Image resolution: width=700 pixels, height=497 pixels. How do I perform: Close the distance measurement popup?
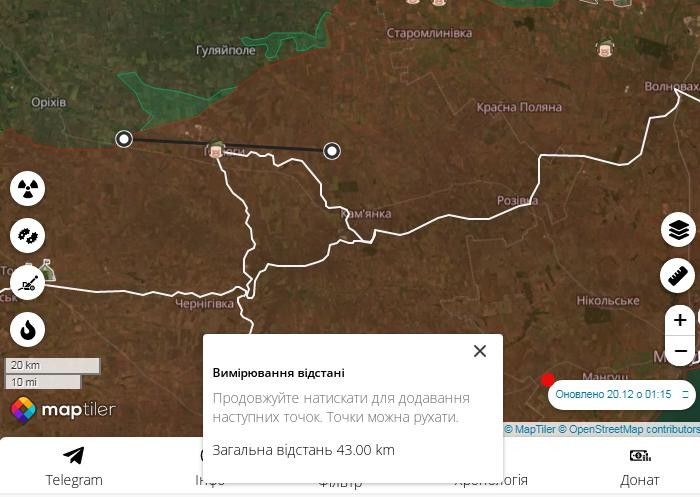click(x=480, y=351)
